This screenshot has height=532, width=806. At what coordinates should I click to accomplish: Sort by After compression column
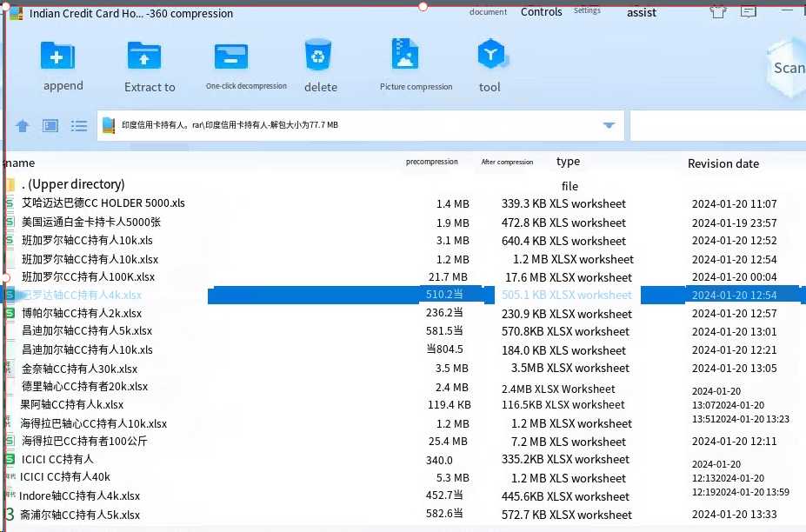[x=507, y=162]
